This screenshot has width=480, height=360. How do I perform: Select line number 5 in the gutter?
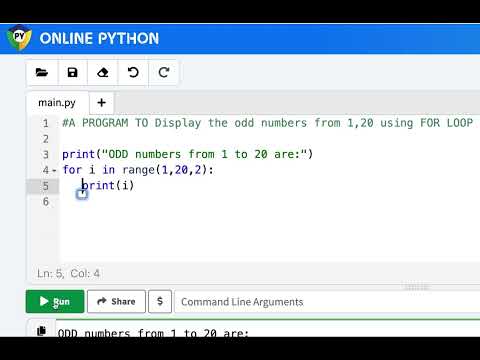click(x=46, y=186)
